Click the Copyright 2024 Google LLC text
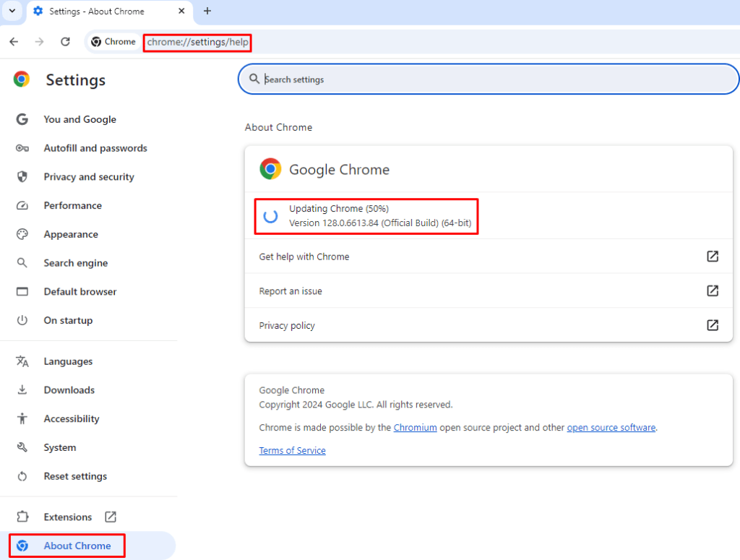 (356, 405)
